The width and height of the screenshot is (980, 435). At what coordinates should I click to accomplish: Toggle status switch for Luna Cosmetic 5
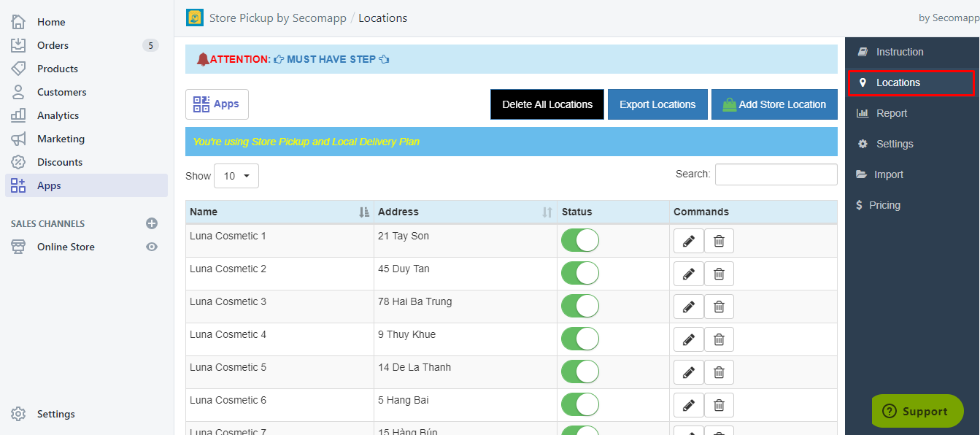[580, 372]
